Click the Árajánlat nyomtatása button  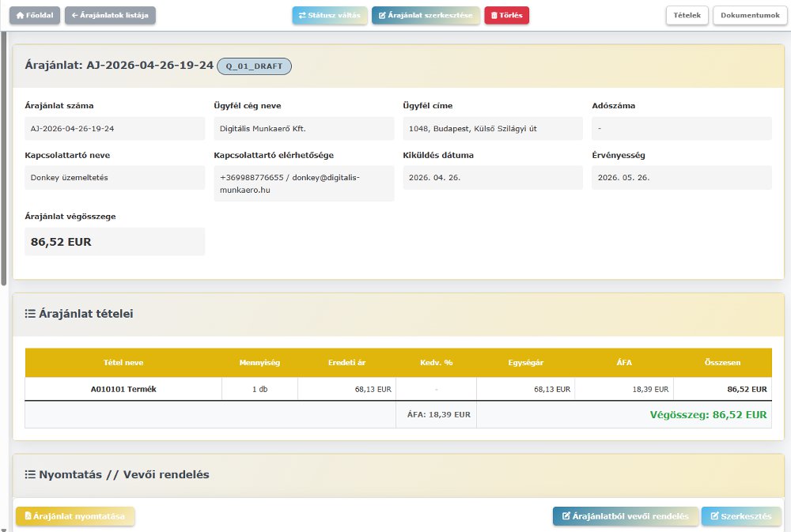(75, 516)
